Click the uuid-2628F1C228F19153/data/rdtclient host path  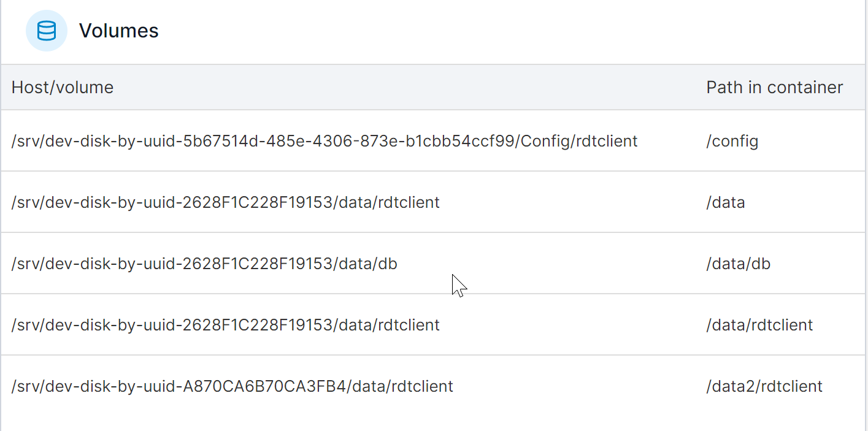coord(225,324)
